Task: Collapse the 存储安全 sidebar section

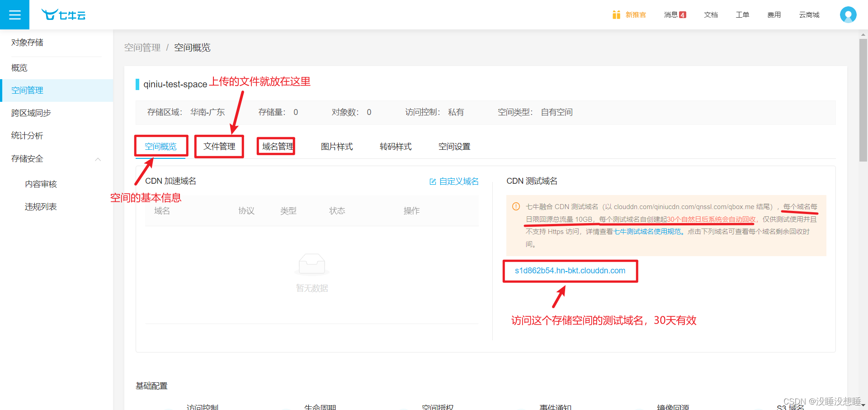Action: click(x=98, y=159)
